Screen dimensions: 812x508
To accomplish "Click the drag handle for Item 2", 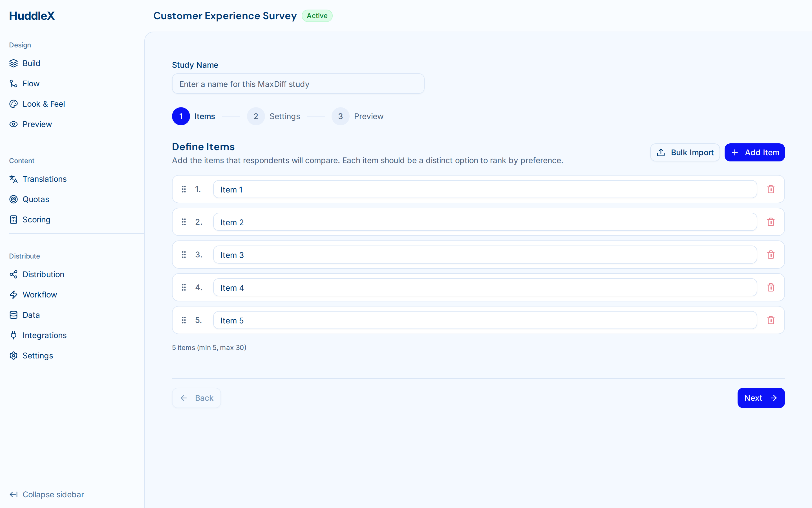I will pos(184,222).
